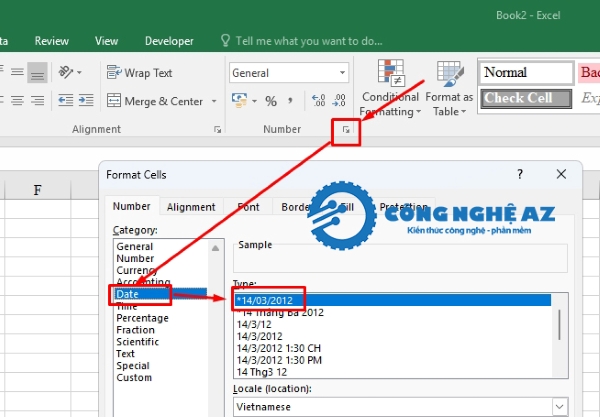Image resolution: width=600 pixels, height=417 pixels.
Task: Switch to Alignment tab in Format Cells
Action: tap(191, 207)
